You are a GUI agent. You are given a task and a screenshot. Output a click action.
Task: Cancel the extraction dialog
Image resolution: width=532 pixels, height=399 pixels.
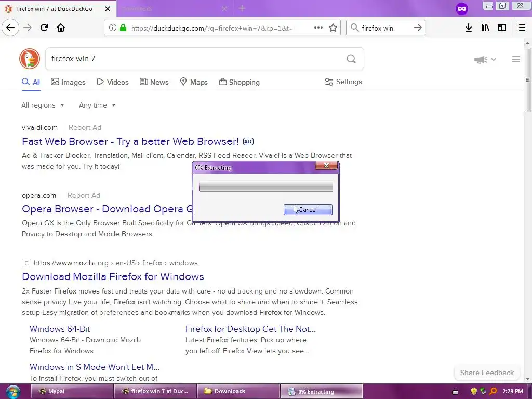(x=308, y=210)
